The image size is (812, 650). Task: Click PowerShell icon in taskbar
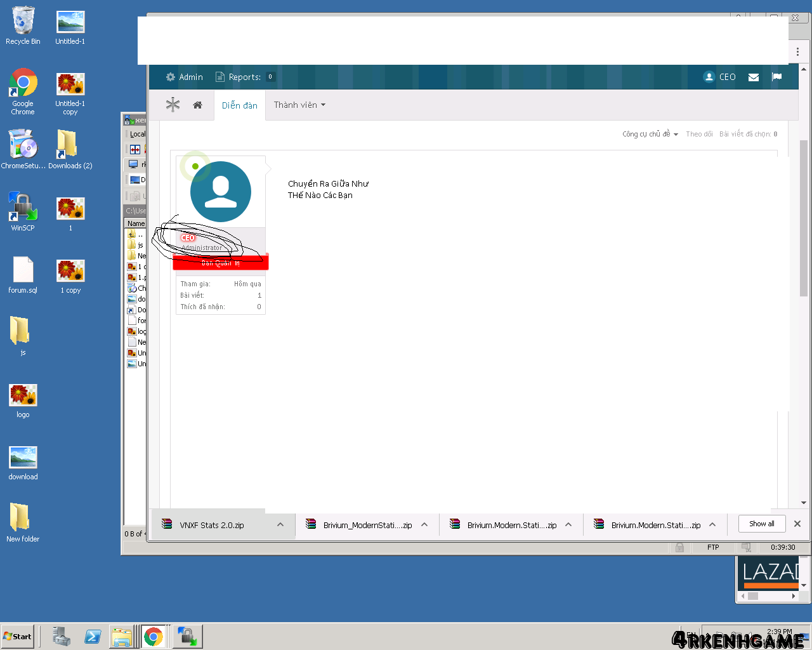pos(93,637)
